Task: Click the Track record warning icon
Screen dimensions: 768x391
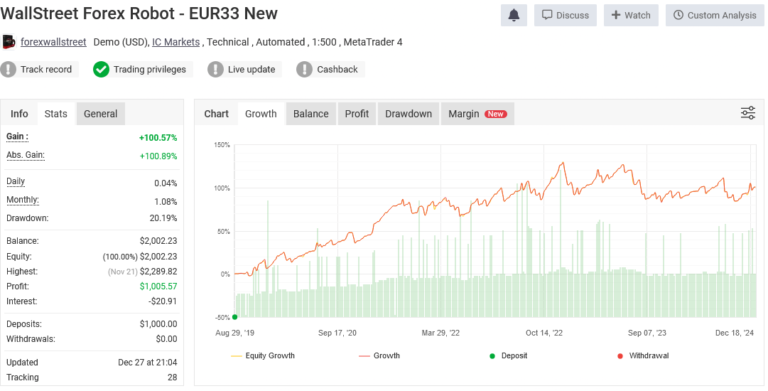Action: 8,69
